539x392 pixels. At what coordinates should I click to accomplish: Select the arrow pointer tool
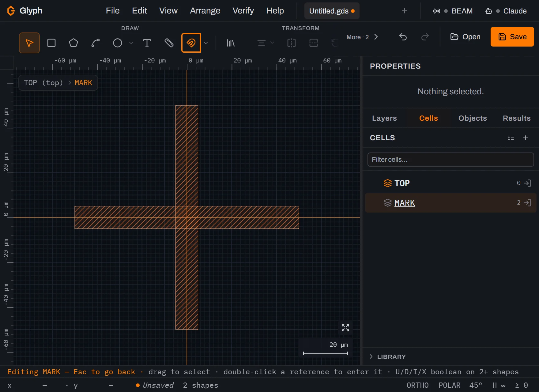[x=29, y=43]
